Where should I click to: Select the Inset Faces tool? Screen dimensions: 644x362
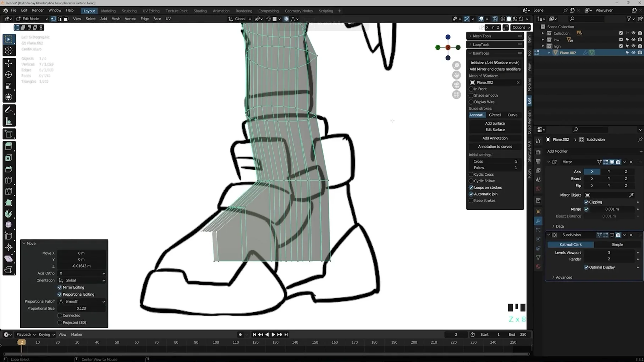click(x=9, y=158)
